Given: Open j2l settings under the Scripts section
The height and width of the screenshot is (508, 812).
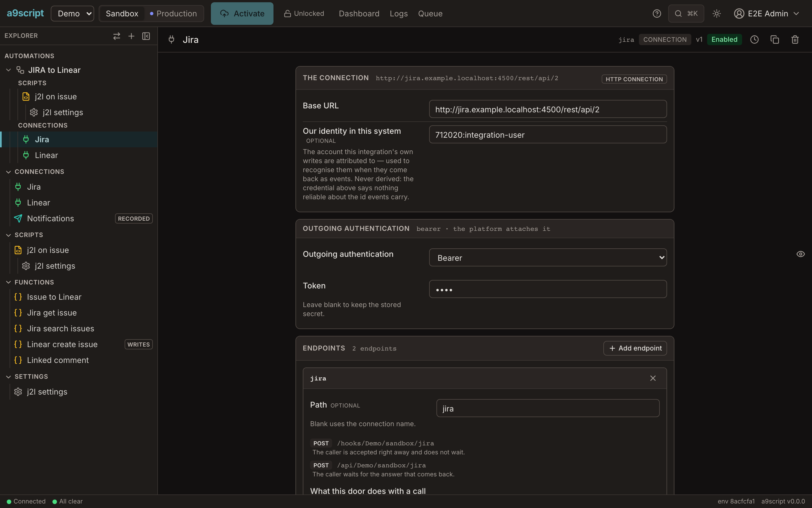Looking at the screenshot, I should coord(55,266).
